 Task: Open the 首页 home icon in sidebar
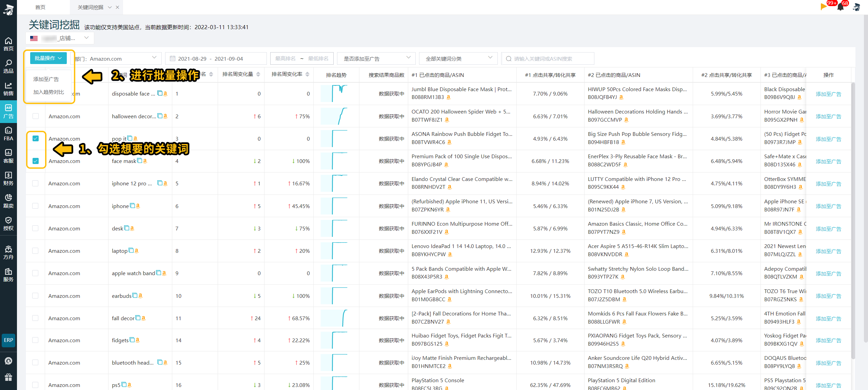click(x=8, y=44)
